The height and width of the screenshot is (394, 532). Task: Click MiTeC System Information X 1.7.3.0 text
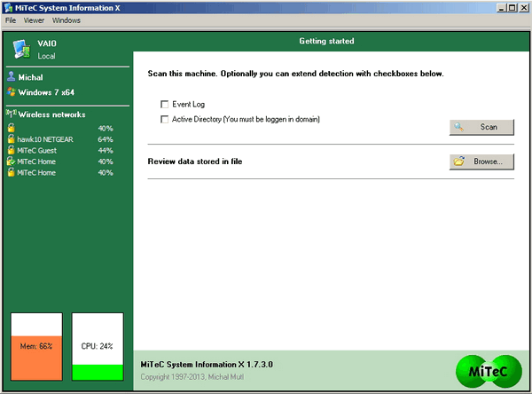point(207,365)
